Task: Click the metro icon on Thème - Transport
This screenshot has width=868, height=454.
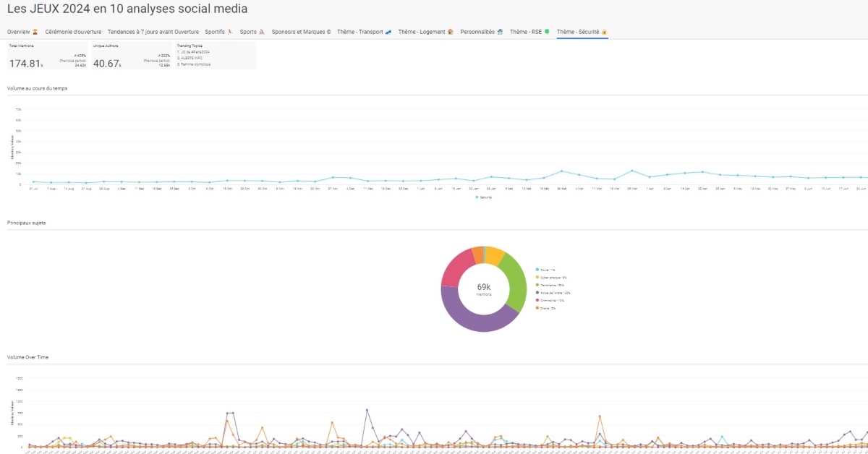Action: 388,31
